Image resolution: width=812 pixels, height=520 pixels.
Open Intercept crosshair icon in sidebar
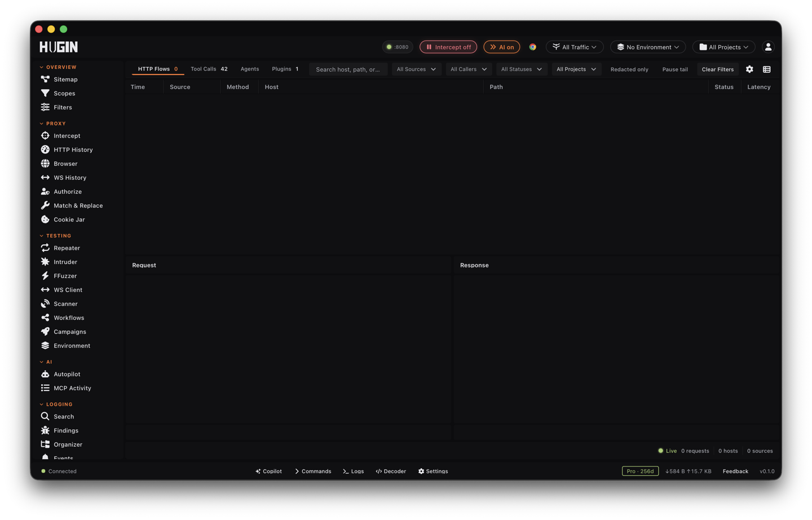coord(45,135)
